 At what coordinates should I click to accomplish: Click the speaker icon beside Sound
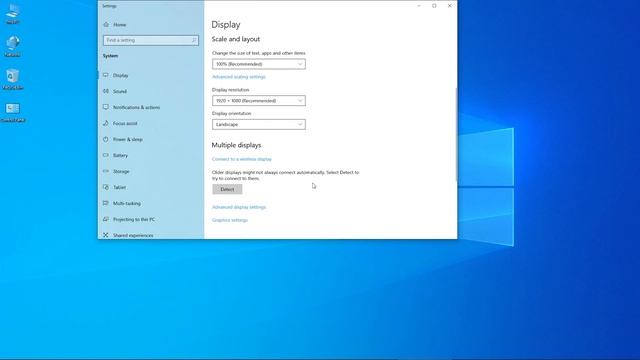click(106, 91)
